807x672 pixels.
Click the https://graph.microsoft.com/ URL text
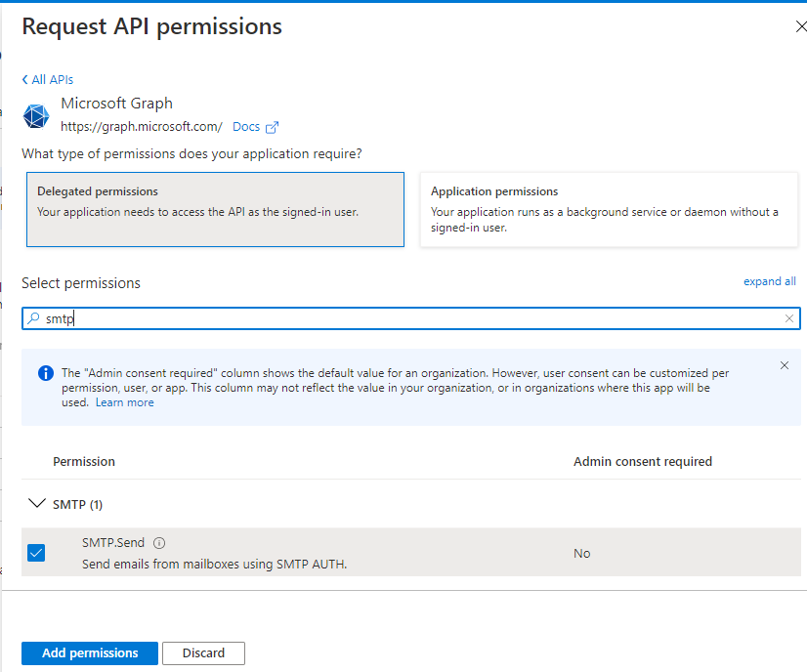(x=142, y=127)
